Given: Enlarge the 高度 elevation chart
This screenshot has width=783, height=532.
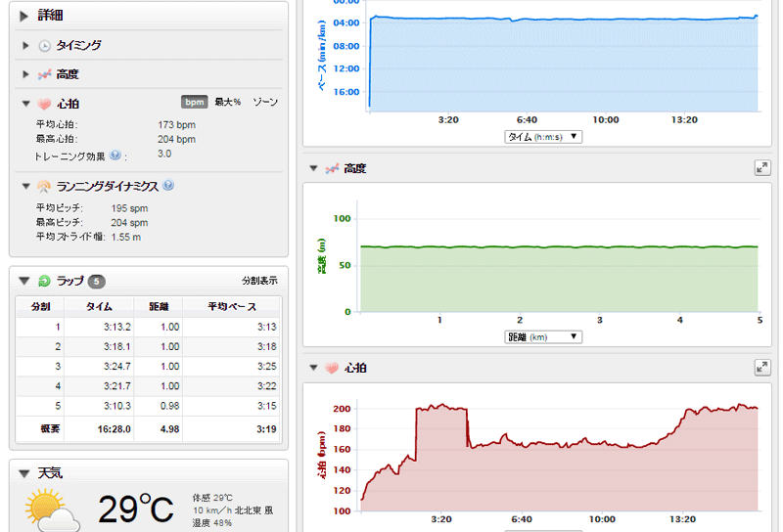Looking at the screenshot, I should click(x=762, y=168).
